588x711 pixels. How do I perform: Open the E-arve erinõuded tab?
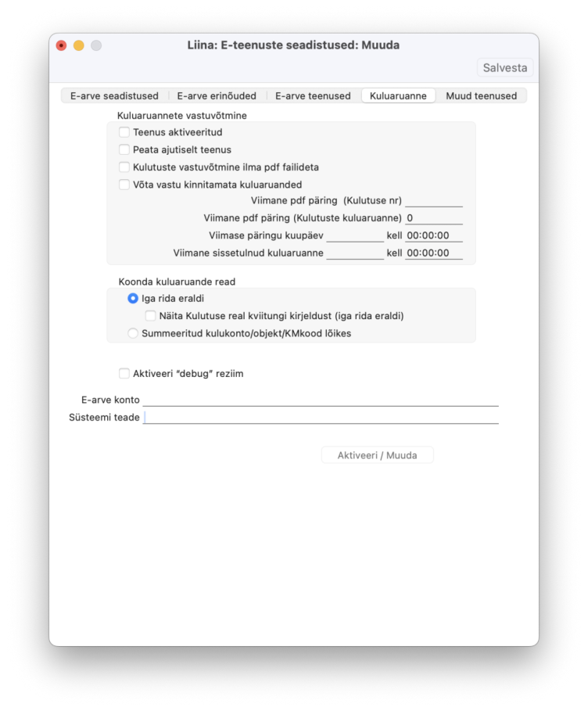(217, 96)
